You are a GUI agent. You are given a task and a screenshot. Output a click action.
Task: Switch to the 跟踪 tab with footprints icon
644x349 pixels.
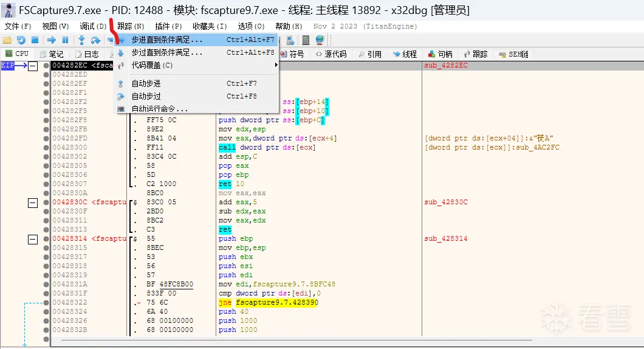click(x=476, y=54)
